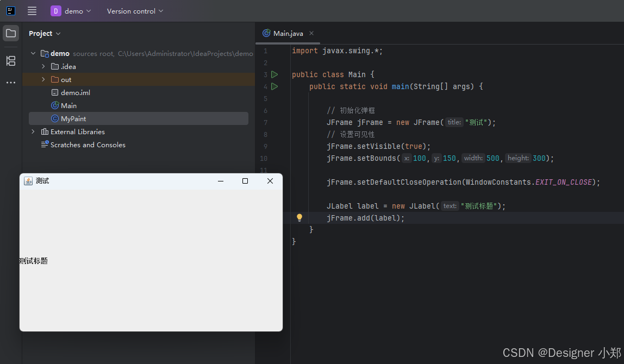Viewport: 624px width, 364px height.
Task: Open the demo project dropdown
Action: click(x=71, y=11)
